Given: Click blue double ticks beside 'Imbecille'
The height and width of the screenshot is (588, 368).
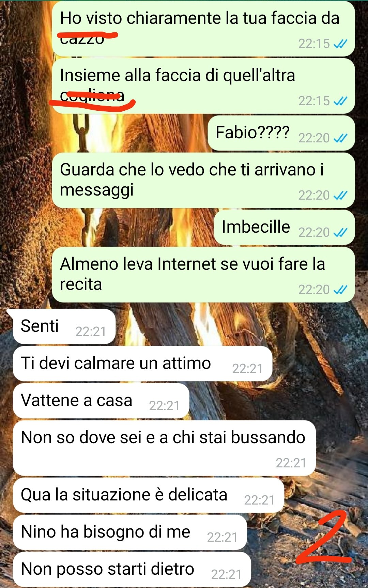Looking at the screenshot, I should [340, 232].
